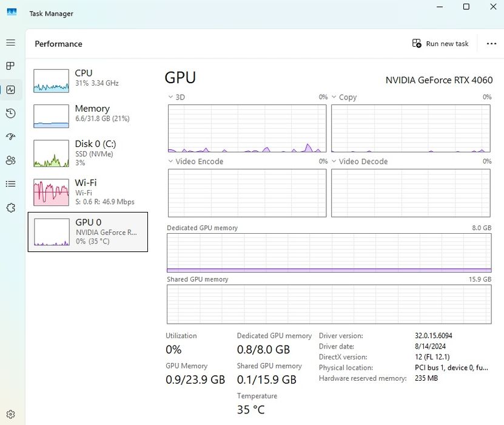Switch to the Users page icon

(x=10, y=160)
